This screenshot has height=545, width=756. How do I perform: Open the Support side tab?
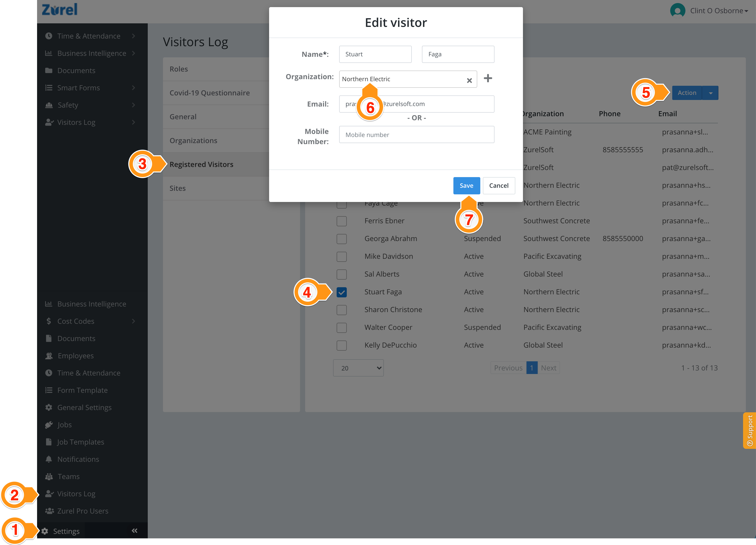point(749,430)
